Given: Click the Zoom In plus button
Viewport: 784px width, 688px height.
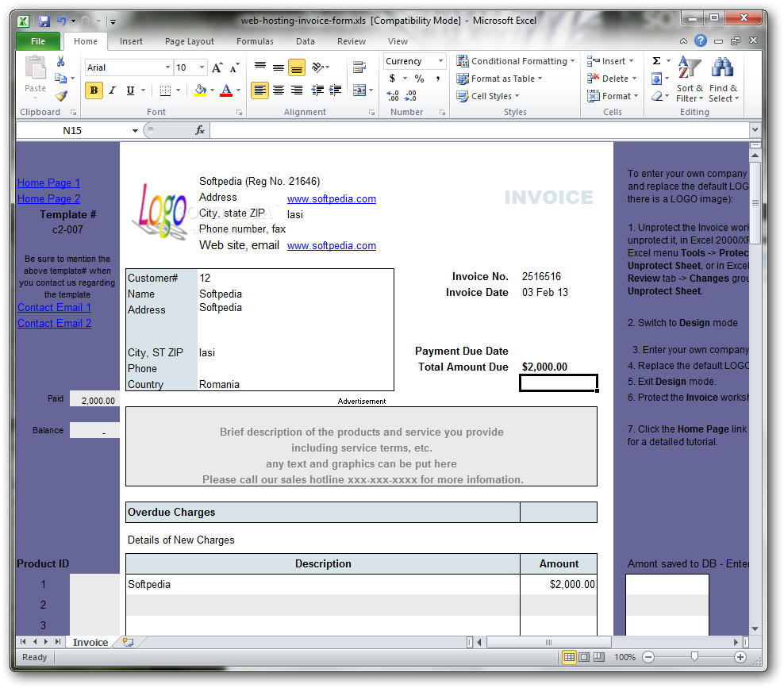Looking at the screenshot, I should point(740,657).
